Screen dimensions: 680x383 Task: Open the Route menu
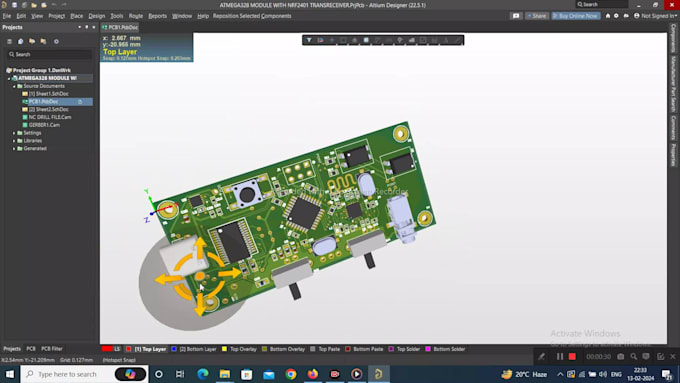tap(136, 16)
